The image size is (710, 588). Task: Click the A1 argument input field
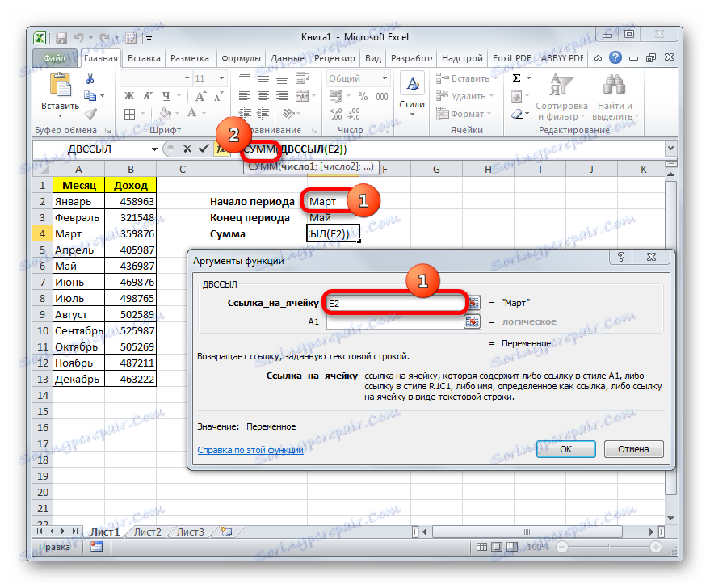tap(394, 321)
